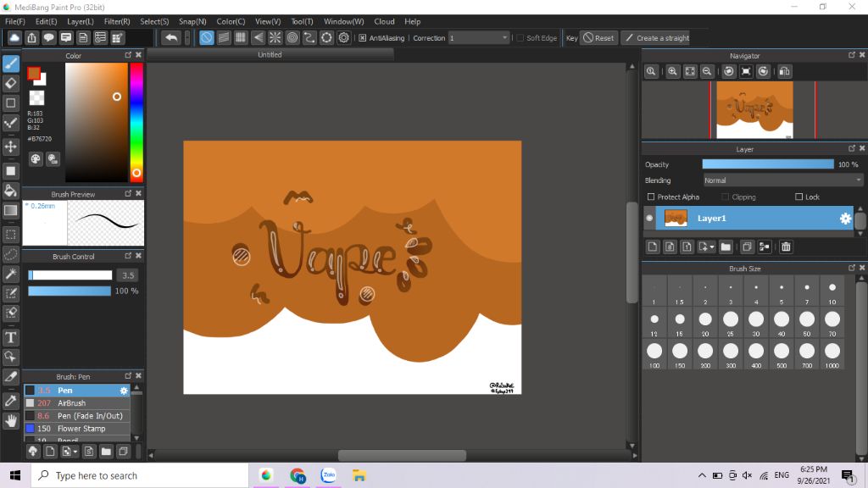Click canvas horizontal scrollbar
Image resolution: width=868 pixels, height=488 pixels.
click(402, 455)
